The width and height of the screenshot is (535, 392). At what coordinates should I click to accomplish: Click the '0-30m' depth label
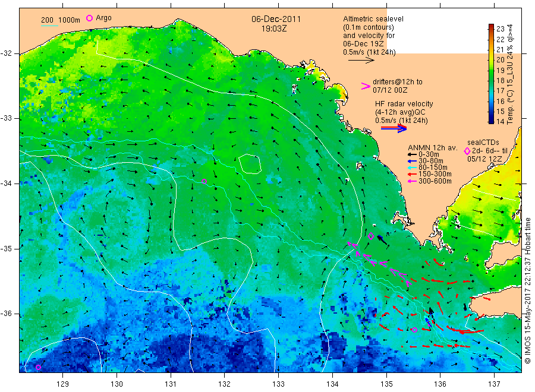click(x=429, y=154)
